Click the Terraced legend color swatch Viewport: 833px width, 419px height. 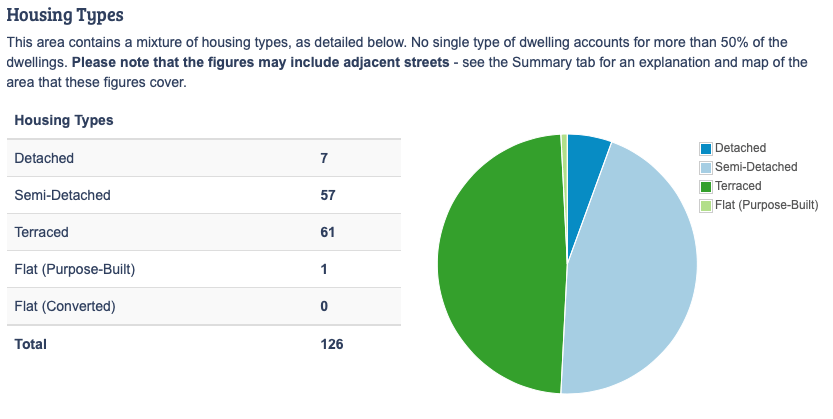[x=706, y=187]
